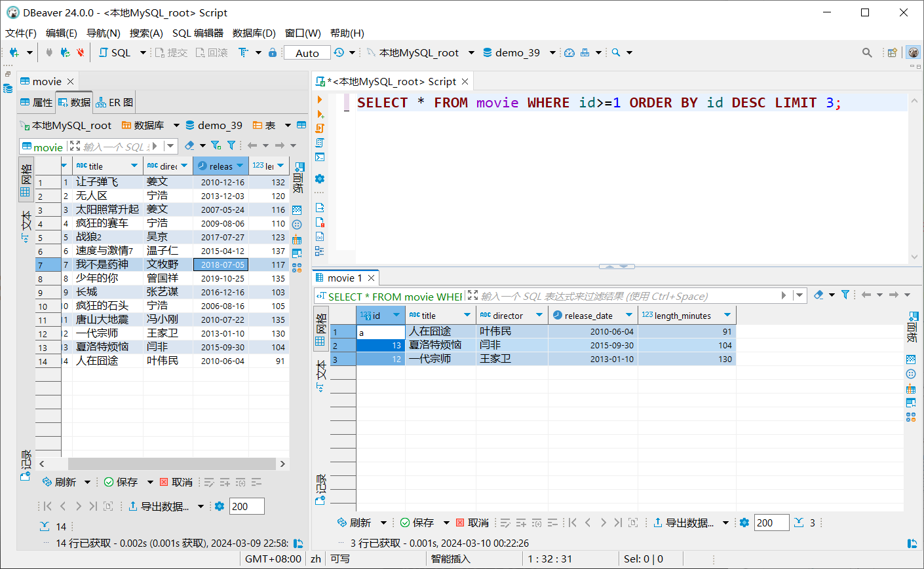
Task: Open the 帮助(H) menu
Action: pyautogui.click(x=347, y=33)
